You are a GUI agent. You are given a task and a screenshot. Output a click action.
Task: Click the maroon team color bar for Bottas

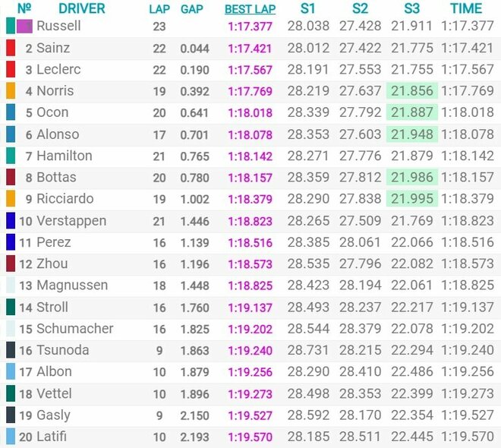coord(11,178)
